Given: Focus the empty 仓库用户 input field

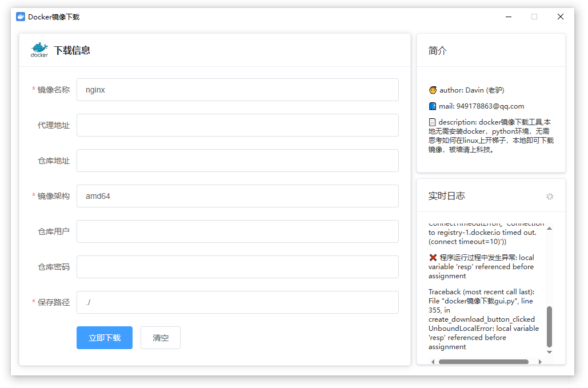Looking at the screenshot, I should click(x=237, y=231).
